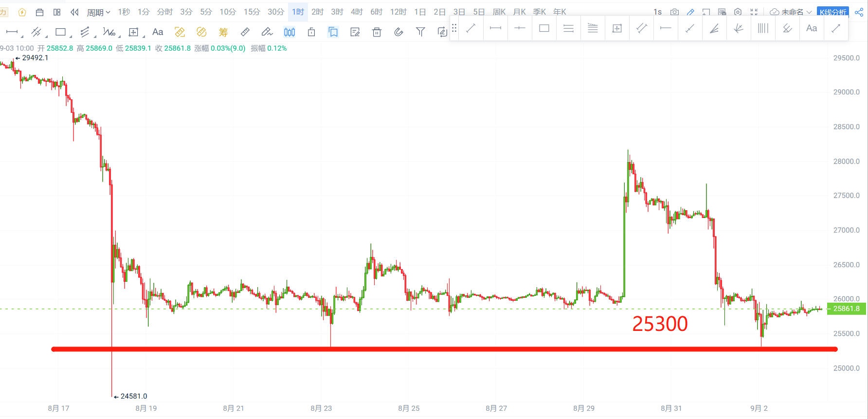
Task: Open the 未命名 layout dropdown
Action: point(791,12)
